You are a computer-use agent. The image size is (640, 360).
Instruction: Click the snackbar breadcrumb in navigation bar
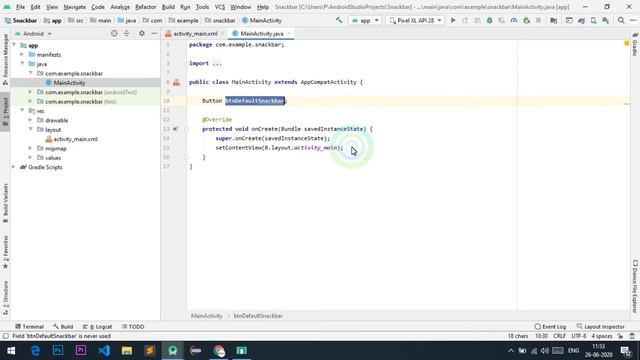220,20
